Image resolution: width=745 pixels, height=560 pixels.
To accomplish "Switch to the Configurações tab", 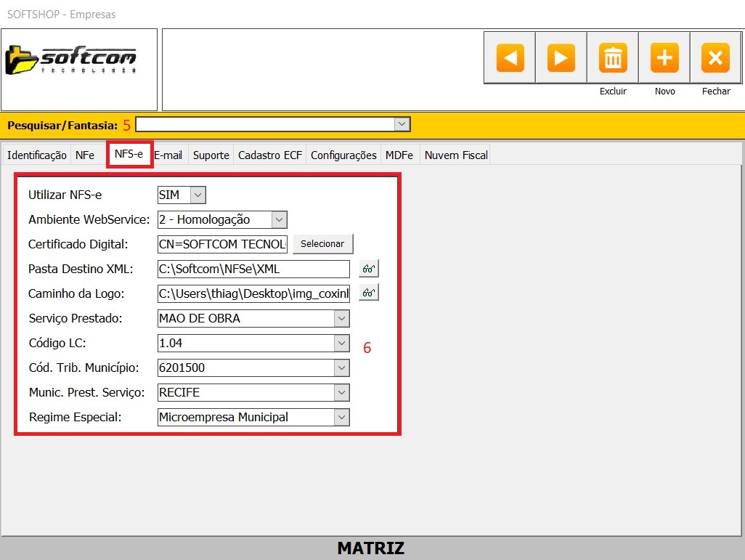I will pyautogui.click(x=343, y=155).
